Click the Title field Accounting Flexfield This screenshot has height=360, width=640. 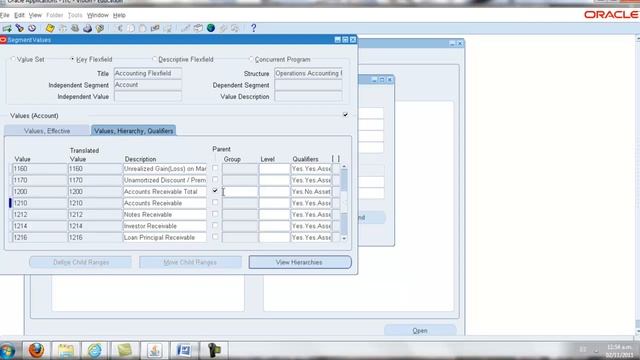[148, 73]
